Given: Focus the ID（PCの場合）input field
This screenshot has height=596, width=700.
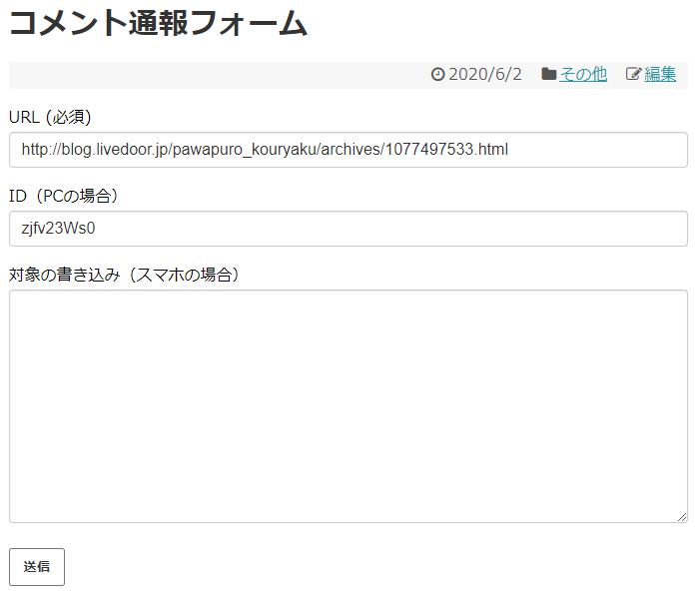Looking at the screenshot, I should (x=349, y=229).
